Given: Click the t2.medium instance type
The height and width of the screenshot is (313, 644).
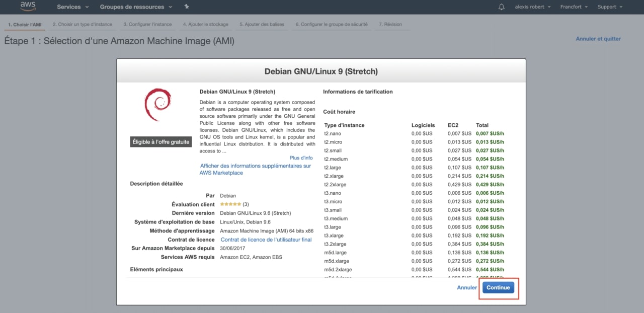Looking at the screenshot, I should pyautogui.click(x=336, y=159).
